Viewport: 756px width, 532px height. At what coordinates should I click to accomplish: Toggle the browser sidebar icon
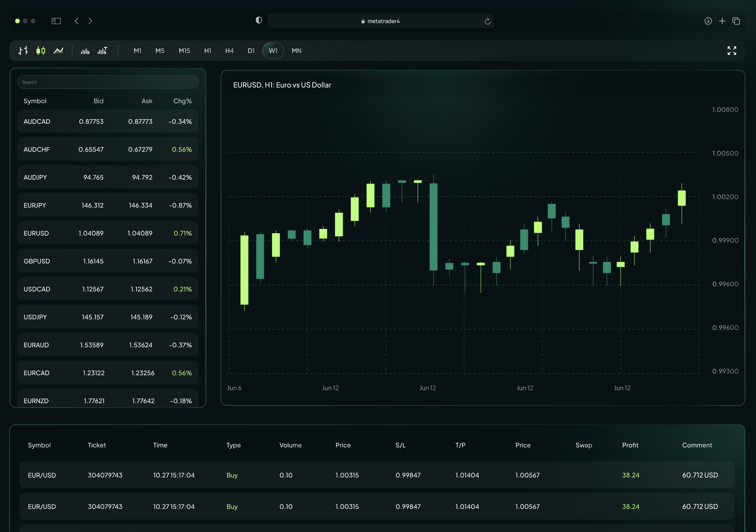(56, 21)
